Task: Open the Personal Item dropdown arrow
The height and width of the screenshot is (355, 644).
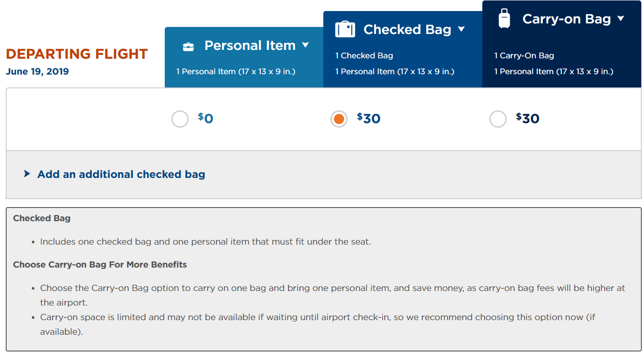Action: [305, 45]
